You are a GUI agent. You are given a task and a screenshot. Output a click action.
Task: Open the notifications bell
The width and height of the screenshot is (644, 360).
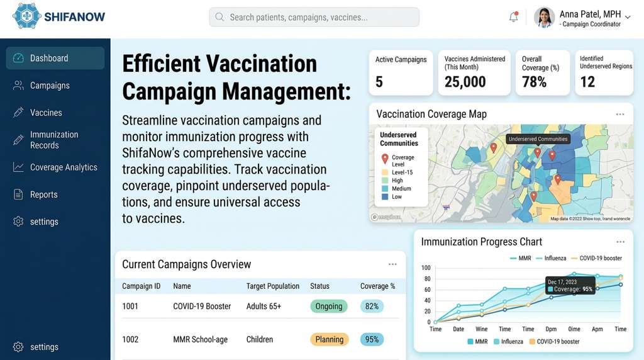tap(514, 17)
